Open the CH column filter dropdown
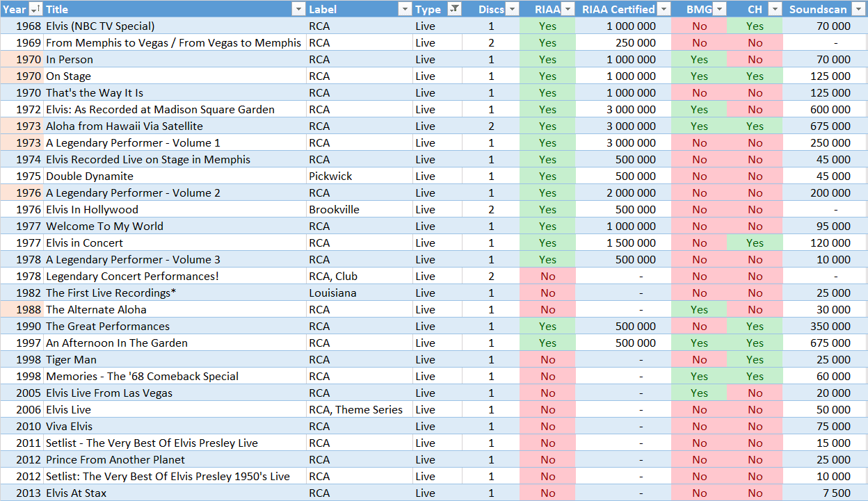868x501 pixels. 775,9
